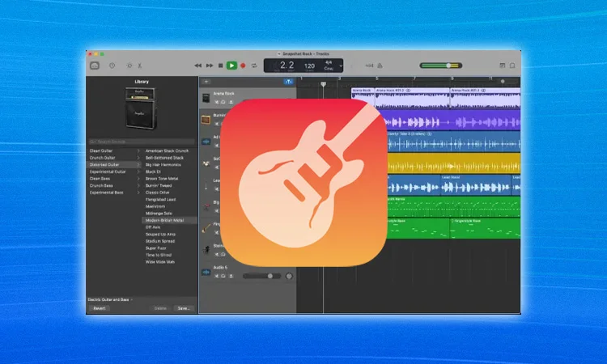Expand the Clean Guitar category
607x364 pixels.
138,151
